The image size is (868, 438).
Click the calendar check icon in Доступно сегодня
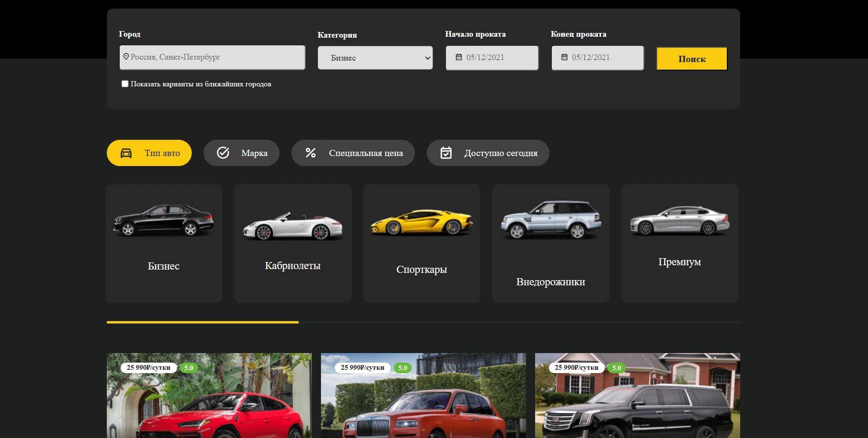coord(446,153)
